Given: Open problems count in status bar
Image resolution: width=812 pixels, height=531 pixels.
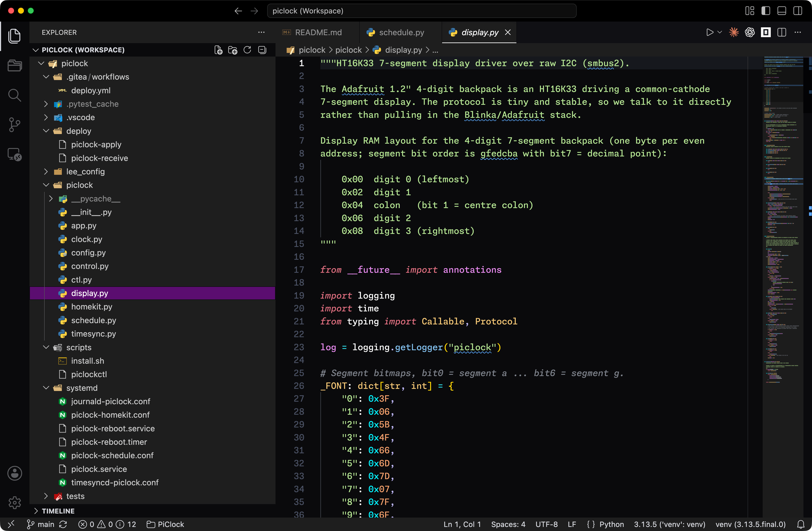Looking at the screenshot, I should [107, 524].
